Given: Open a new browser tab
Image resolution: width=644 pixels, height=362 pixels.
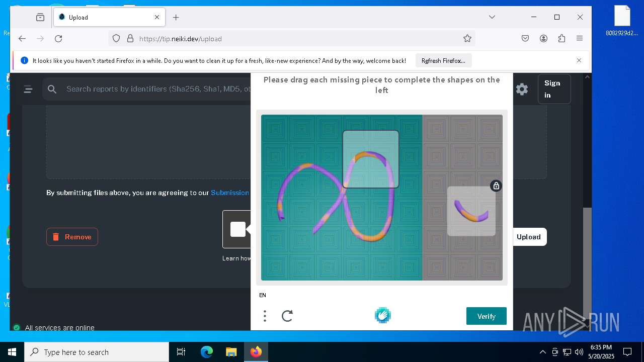Looking at the screenshot, I should point(176,17).
